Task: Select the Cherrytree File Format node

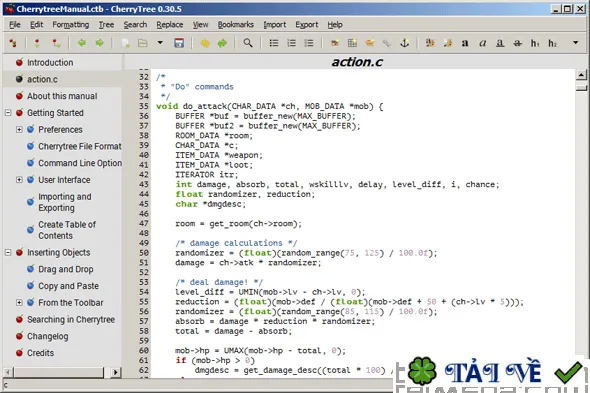Action: coord(80,146)
